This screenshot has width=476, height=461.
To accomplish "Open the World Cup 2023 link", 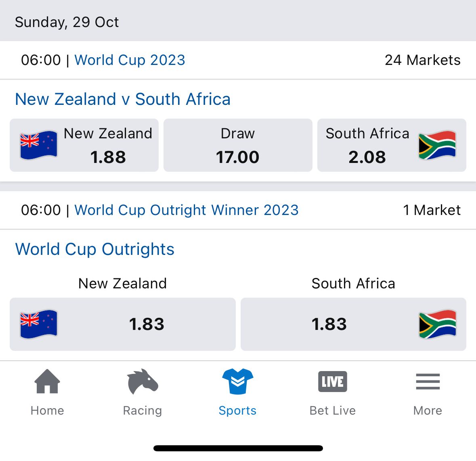I will (130, 60).
